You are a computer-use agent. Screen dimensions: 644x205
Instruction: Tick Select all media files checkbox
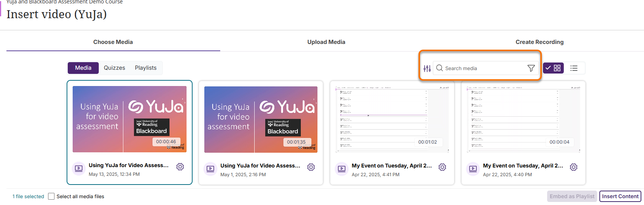point(51,196)
